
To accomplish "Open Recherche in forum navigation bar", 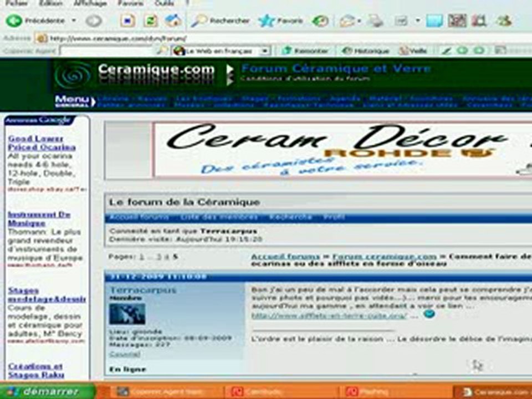I will point(291,217).
